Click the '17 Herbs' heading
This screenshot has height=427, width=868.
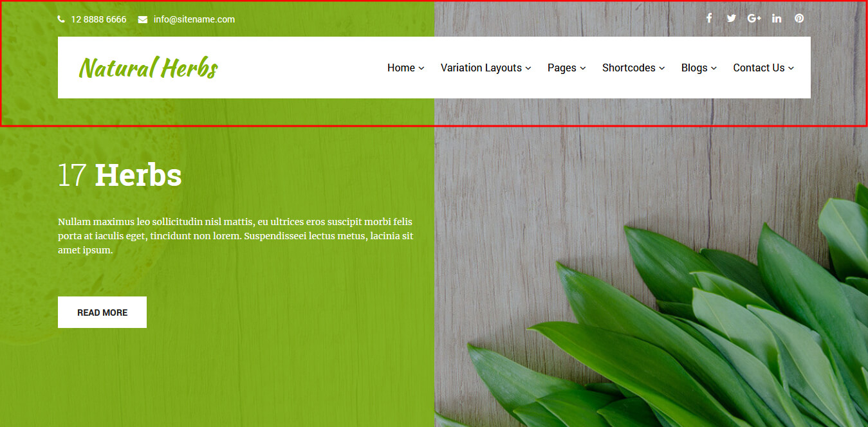(x=120, y=175)
